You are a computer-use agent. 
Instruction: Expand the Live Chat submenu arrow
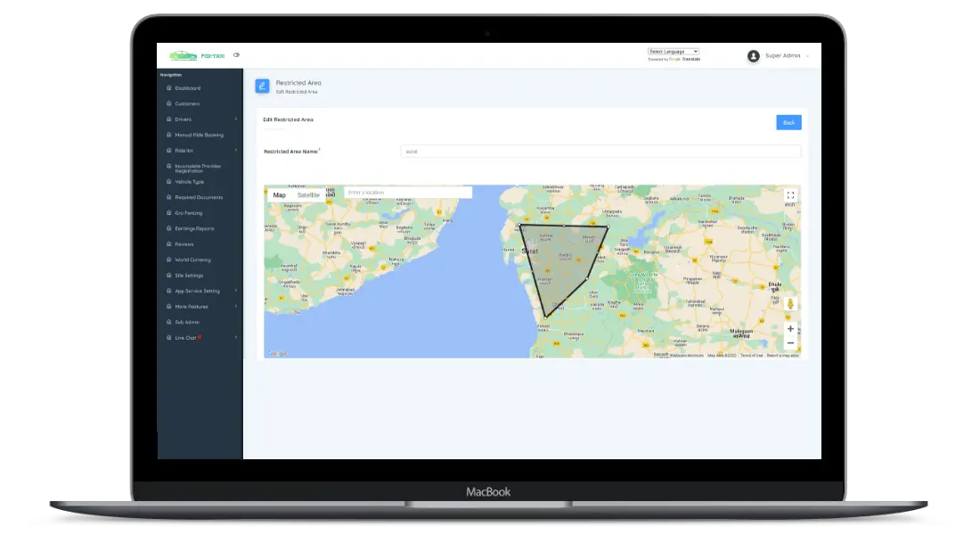click(x=235, y=338)
